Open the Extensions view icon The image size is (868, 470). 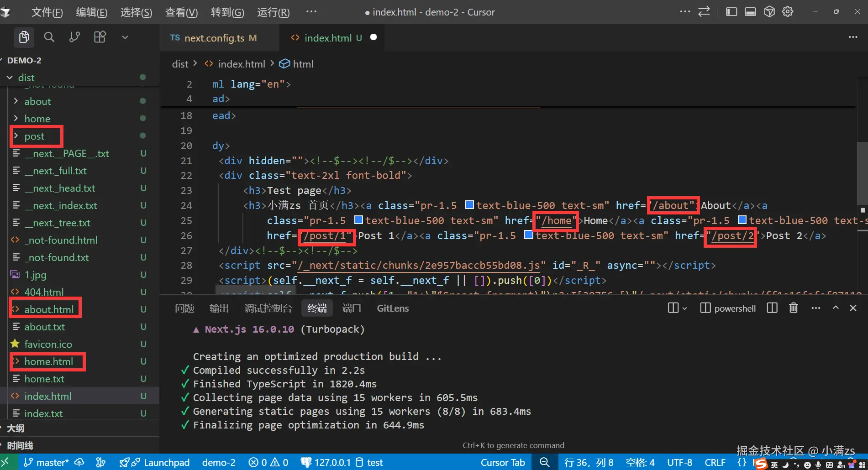(100, 37)
